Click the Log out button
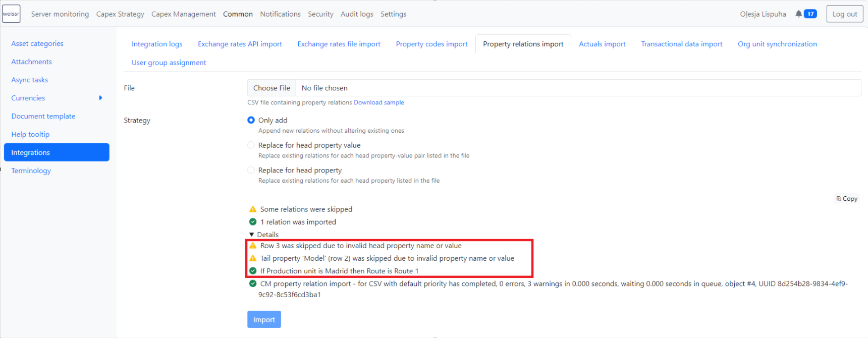The width and height of the screenshot is (868, 338). click(844, 14)
